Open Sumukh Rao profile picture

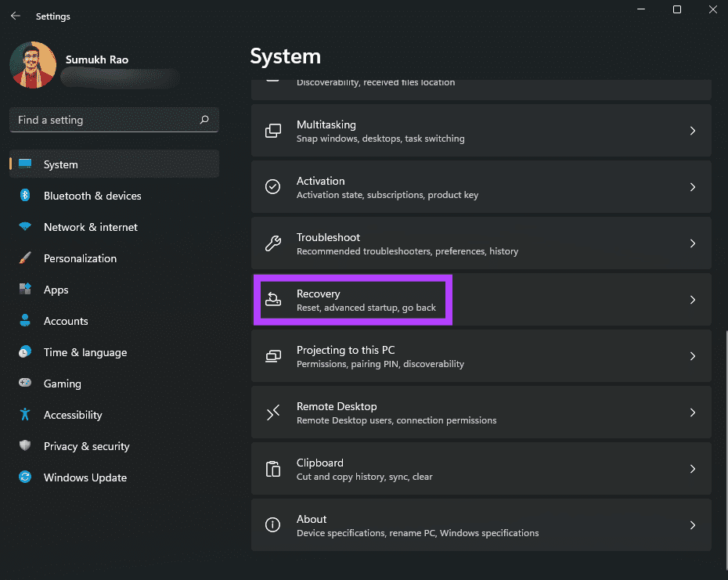pos(33,65)
